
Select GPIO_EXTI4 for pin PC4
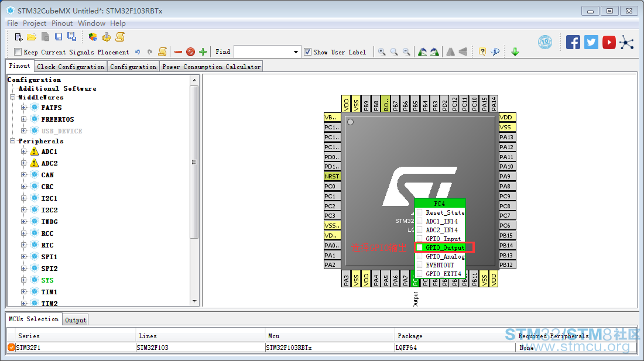440,274
